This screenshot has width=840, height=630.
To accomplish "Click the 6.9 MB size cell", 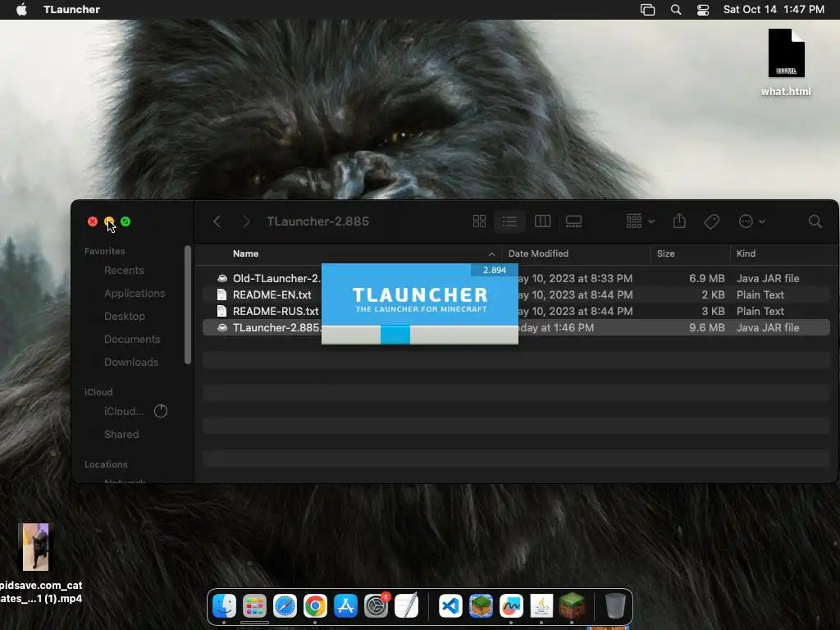I will pyautogui.click(x=706, y=278).
